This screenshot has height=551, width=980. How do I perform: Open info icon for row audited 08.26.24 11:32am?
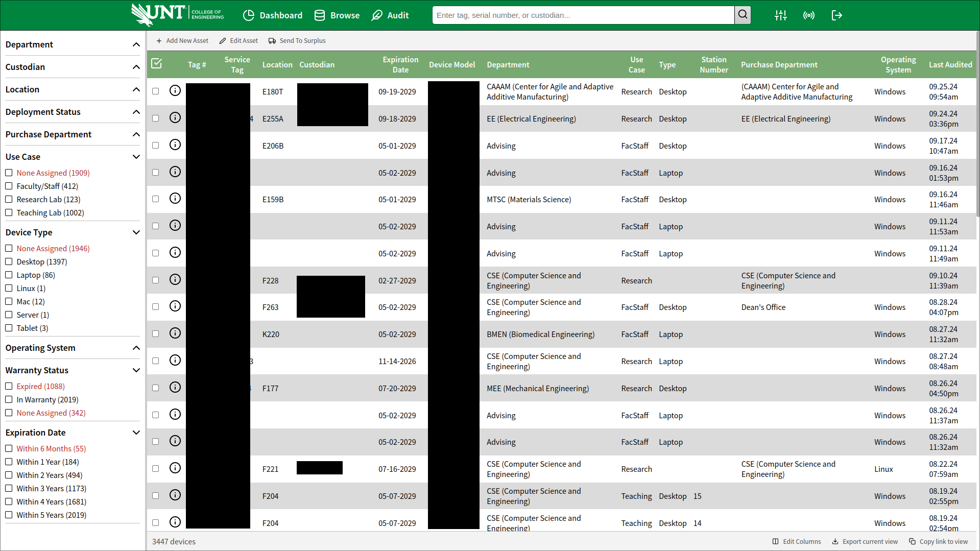click(x=175, y=441)
